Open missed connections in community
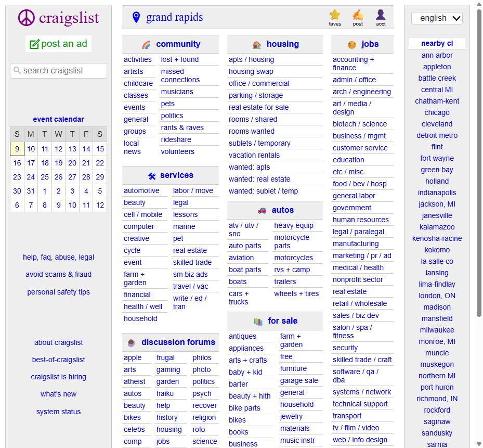The height and width of the screenshot is (448, 483). [x=180, y=75]
